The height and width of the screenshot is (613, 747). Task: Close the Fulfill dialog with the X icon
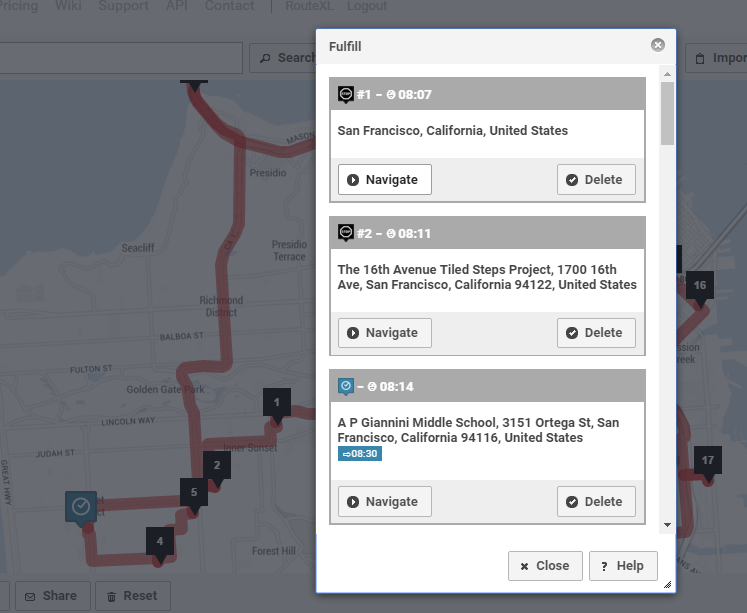tap(657, 45)
